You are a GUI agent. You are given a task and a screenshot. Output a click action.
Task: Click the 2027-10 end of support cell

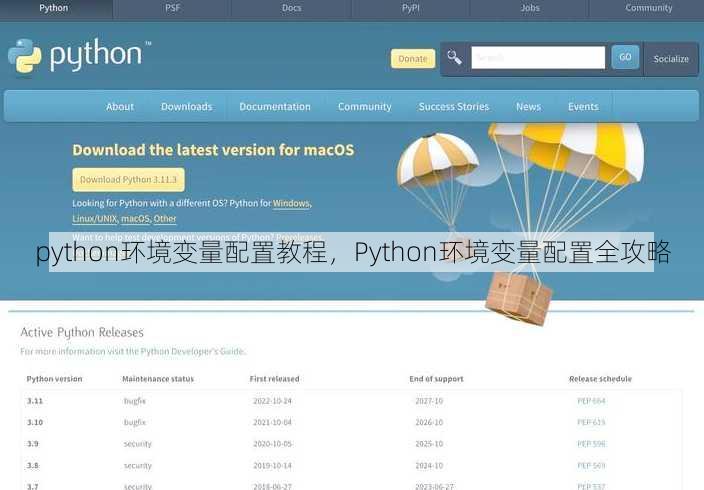[429, 401]
